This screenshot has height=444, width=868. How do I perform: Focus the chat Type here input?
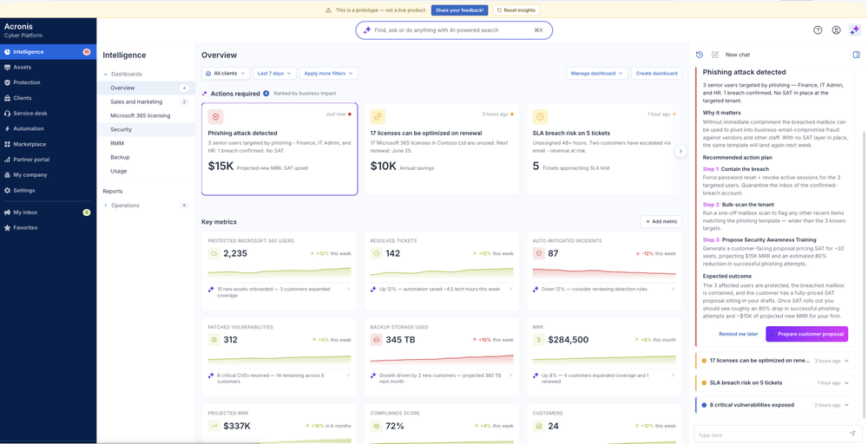(x=777, y=434)
